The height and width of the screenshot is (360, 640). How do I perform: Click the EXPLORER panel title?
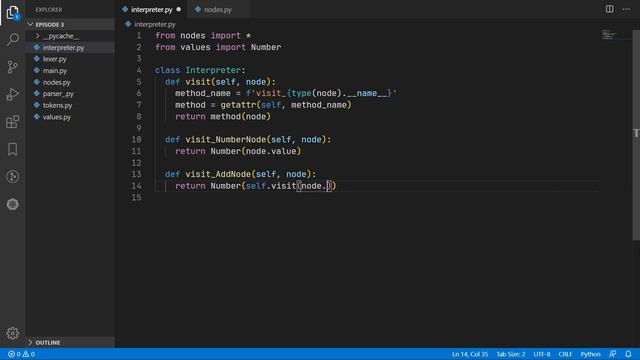(49, 9)
